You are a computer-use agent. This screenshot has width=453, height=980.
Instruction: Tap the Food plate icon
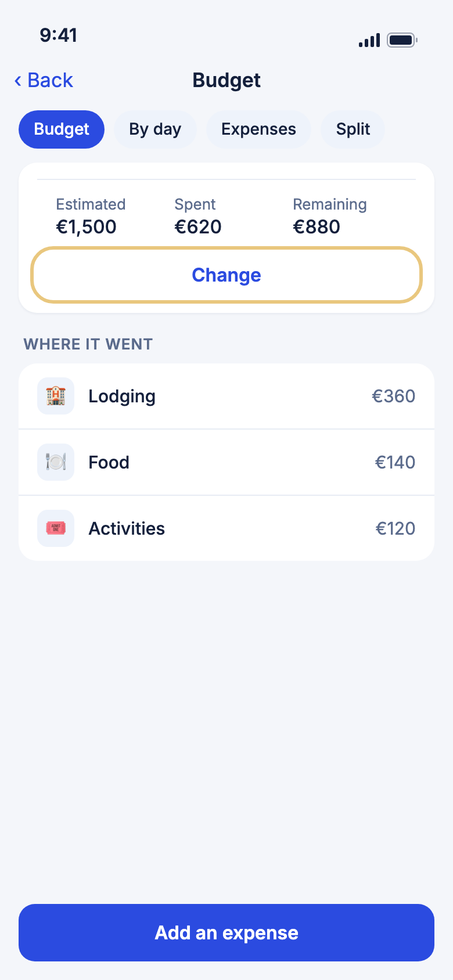click(56, 462)
